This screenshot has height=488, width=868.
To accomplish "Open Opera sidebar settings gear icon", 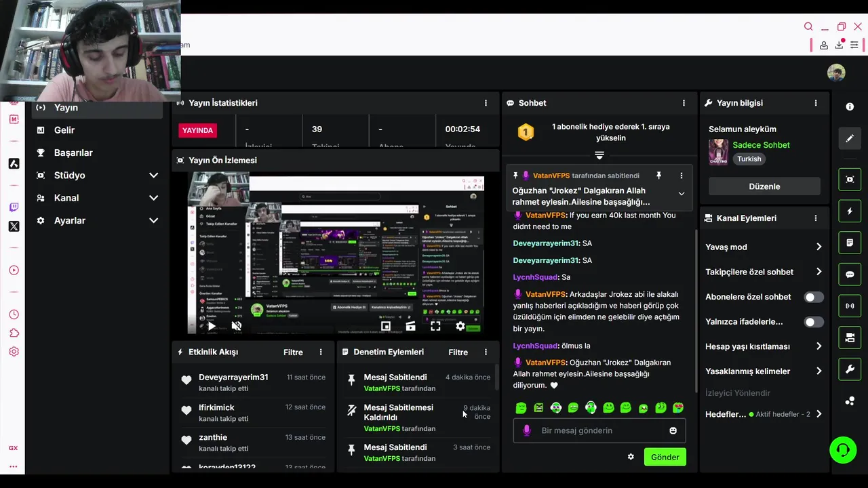I will click(x=14, y=352).
